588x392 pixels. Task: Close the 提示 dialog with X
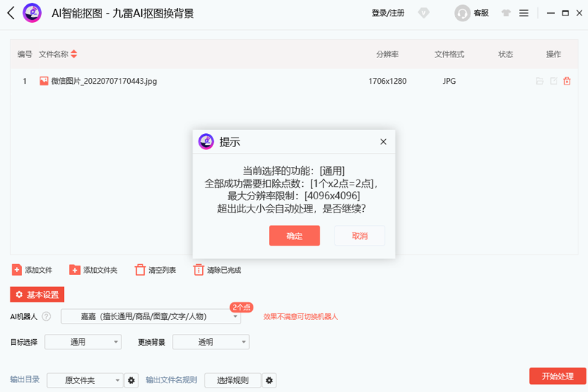(x=383, y=142)
